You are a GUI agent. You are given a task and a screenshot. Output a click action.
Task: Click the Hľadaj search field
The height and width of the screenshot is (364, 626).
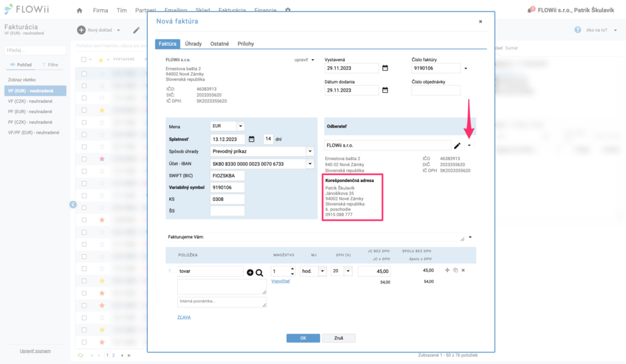tap(35, 50)
